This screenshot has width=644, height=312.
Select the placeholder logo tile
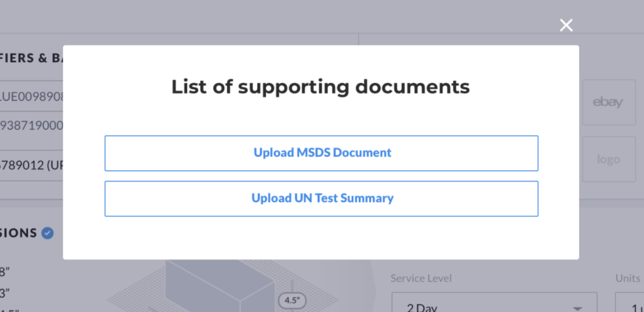point(608,159)
